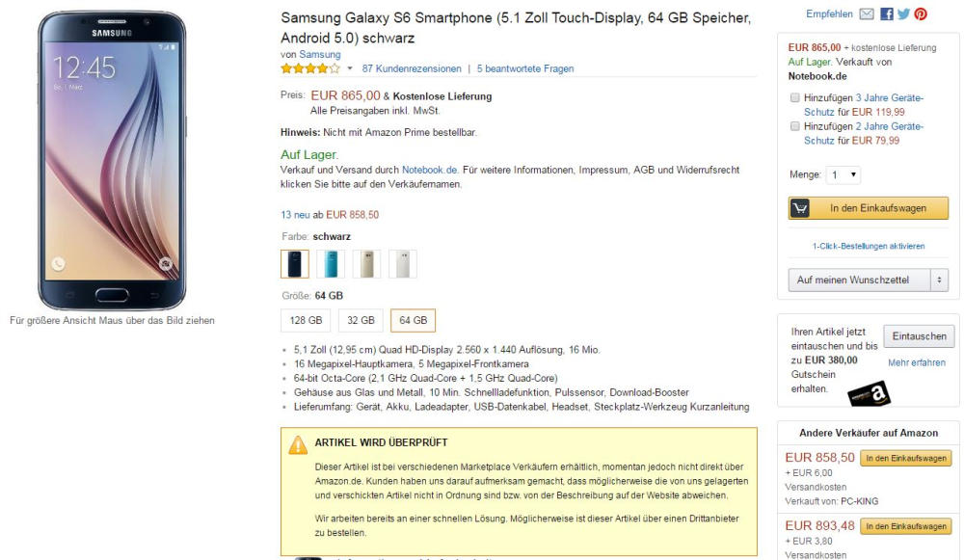Share the product via email icon
Viewport: 964px width, 560px height.
[866, 14]
